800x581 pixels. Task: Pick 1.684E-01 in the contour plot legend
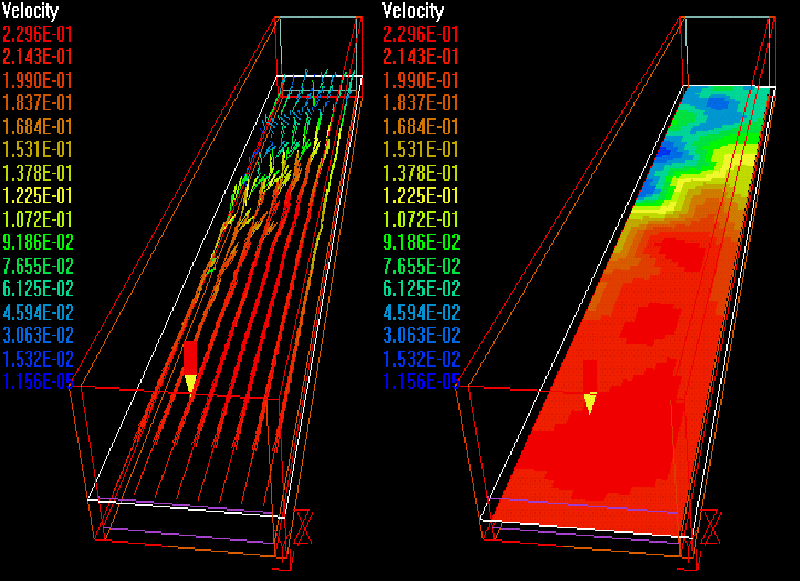[421, 126]
